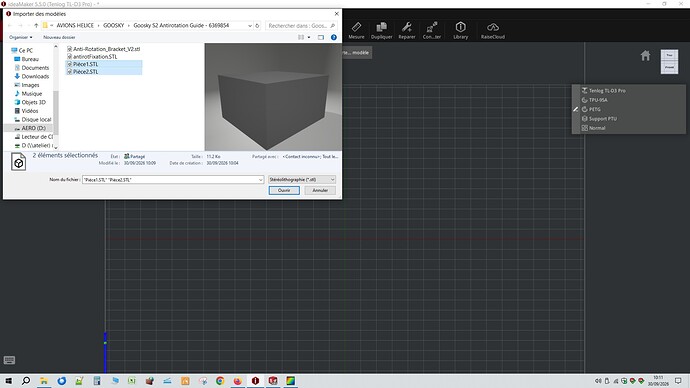Viewport: 690px width, 388px height.
Task: Open Firefox from the taskbar
Action: coord(238,381)
